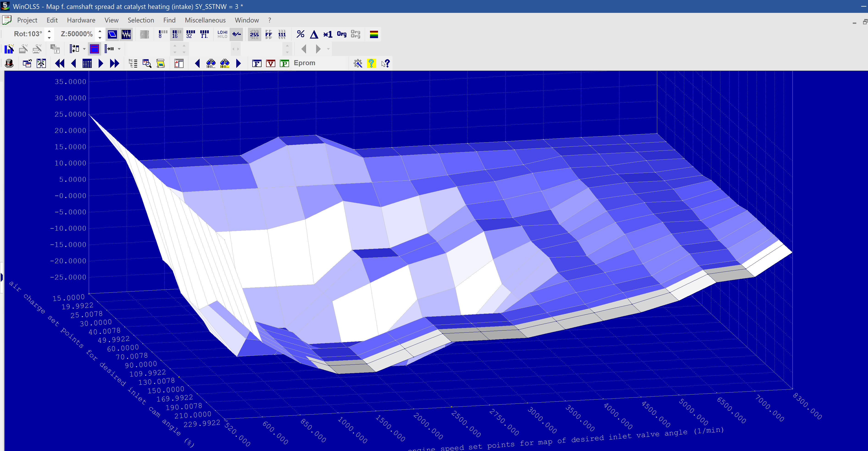
Task: Toggle signed +/- value display
Action: 236,34
